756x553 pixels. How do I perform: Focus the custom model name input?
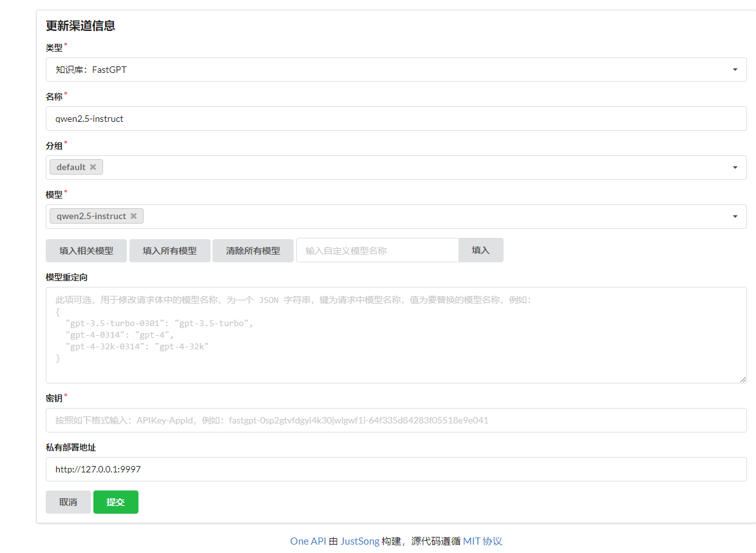pyautogui.click(x=377, y=251)
